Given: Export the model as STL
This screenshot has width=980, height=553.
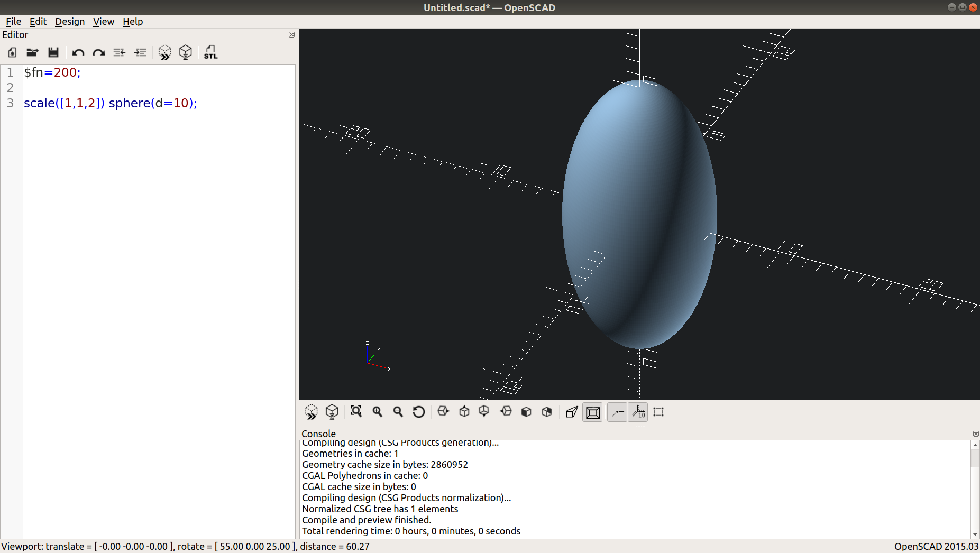Looking at the screenshot, I should pyautogui.click(x=210, y=52).
